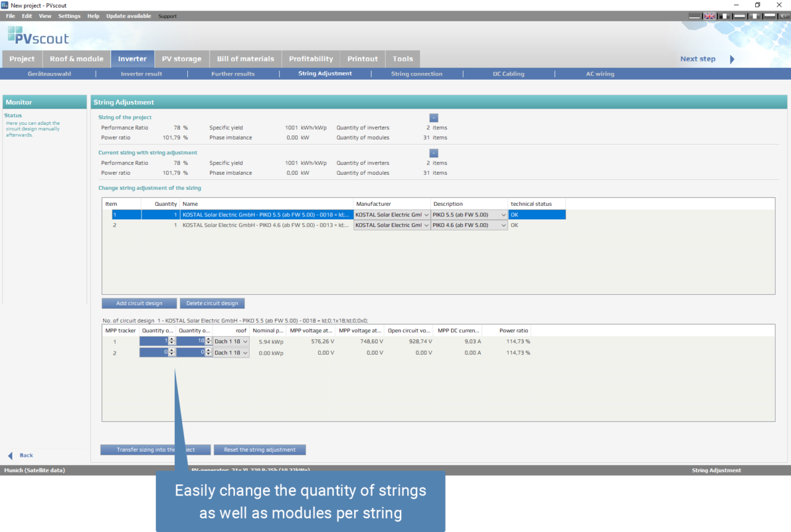Screen dimensions: 791x532
Task: Click the PVscout logo
Action: click(38, 35)
